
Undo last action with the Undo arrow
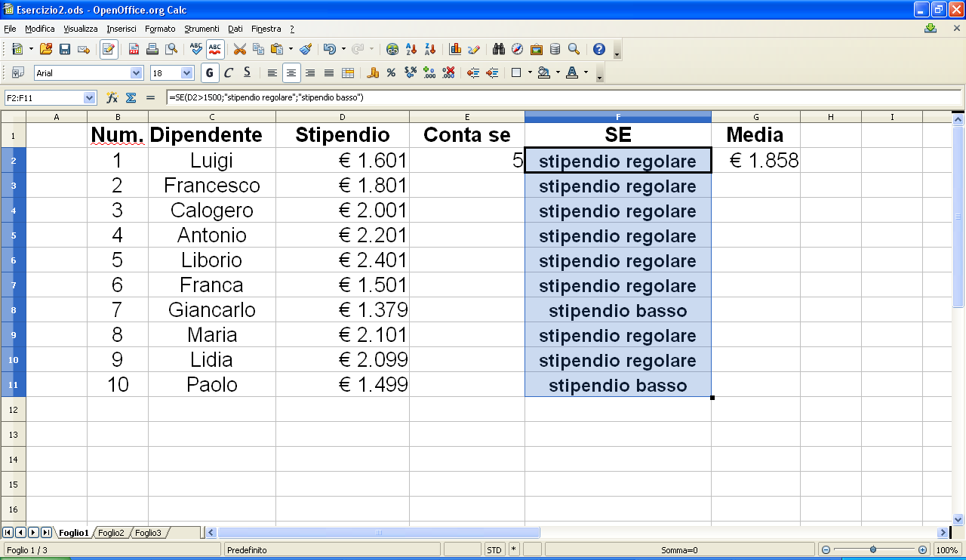pos(330,49)
